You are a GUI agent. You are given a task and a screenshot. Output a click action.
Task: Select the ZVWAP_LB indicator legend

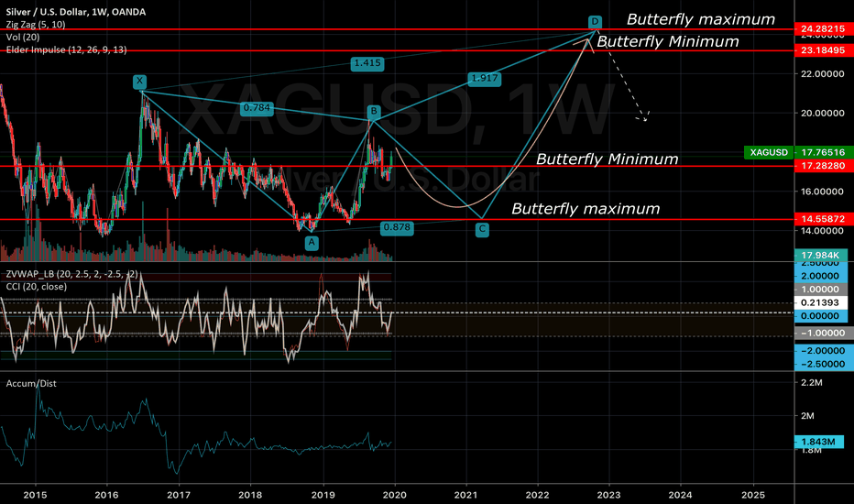click(x=71, y=274)
